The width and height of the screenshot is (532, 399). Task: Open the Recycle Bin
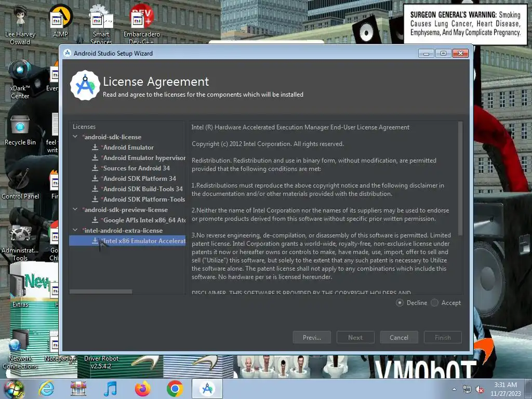pos(20,130)
